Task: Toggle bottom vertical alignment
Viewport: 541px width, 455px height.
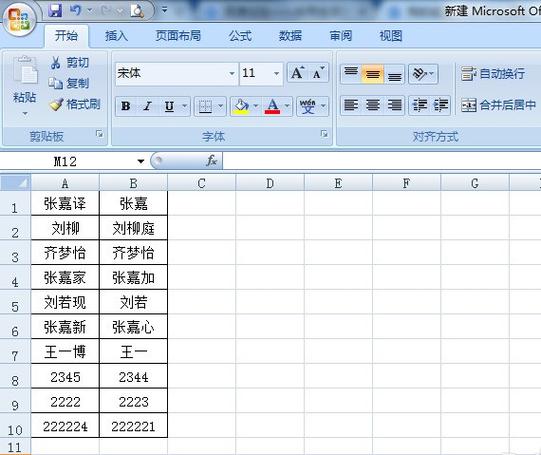Action: point(394,73)
